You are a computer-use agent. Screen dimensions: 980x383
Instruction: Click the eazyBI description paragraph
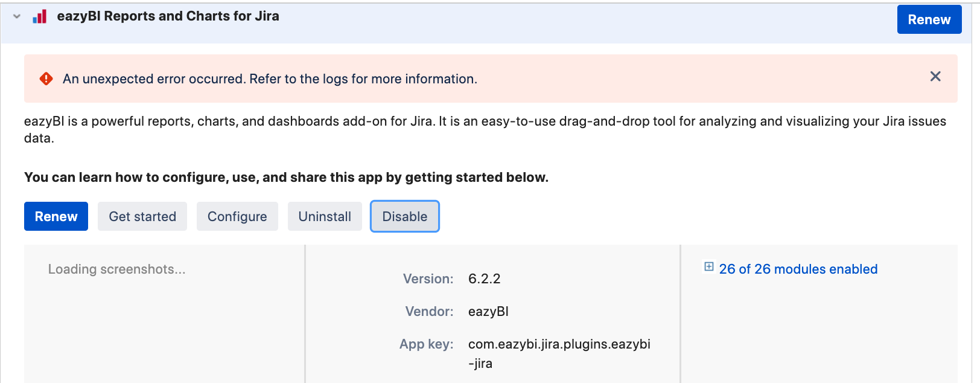pos(485,129)
